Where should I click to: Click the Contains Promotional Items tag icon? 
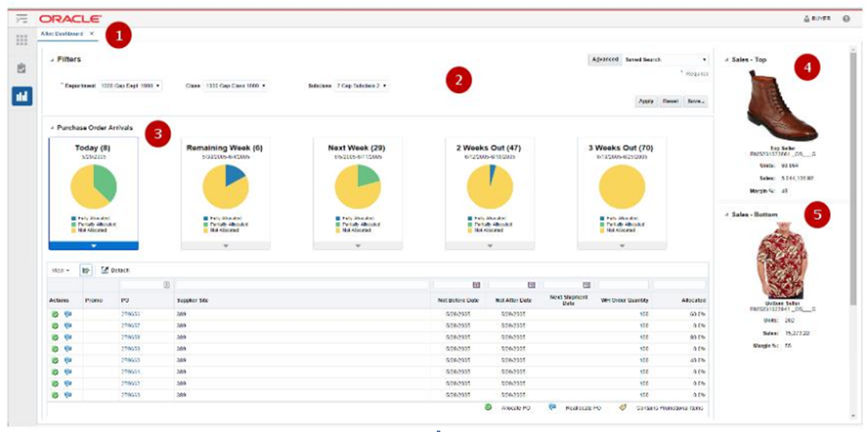[624, 406]
